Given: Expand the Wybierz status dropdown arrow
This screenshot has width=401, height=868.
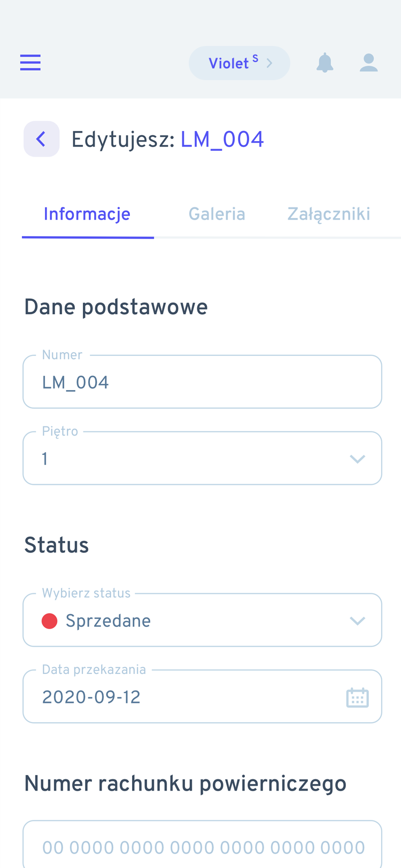Looking at the screenshot, I should tap(357, 621).
